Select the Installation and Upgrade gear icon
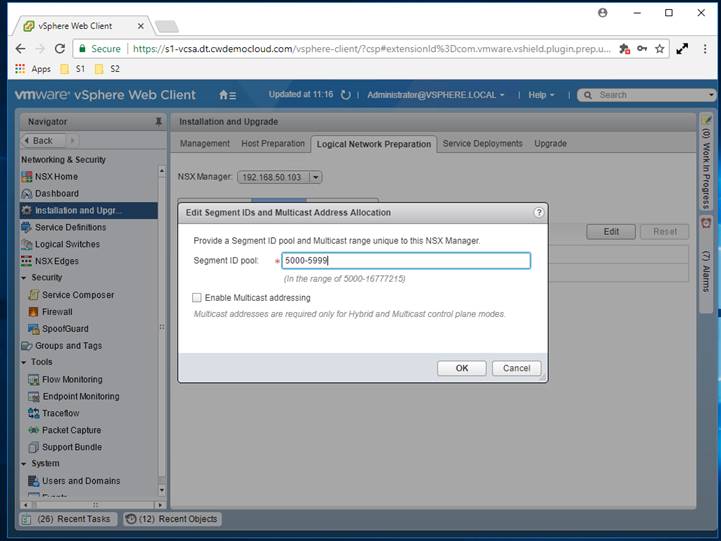721x541 pixels. (x=27, y=211)
